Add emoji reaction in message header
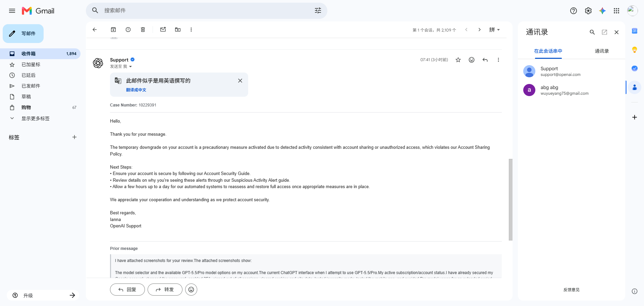 tap(472, 60)
